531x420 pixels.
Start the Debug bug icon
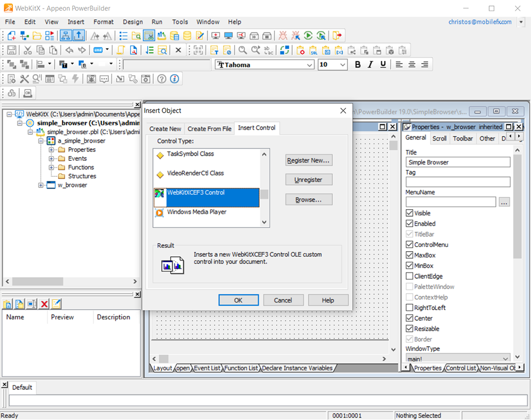coord(283,36)
